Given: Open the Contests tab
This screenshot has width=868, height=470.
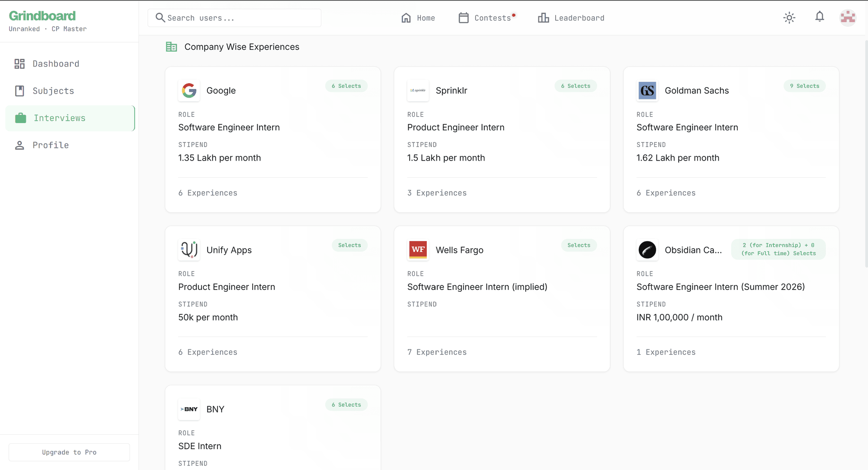Looking at the screenshot, I should tap(487, 18).
